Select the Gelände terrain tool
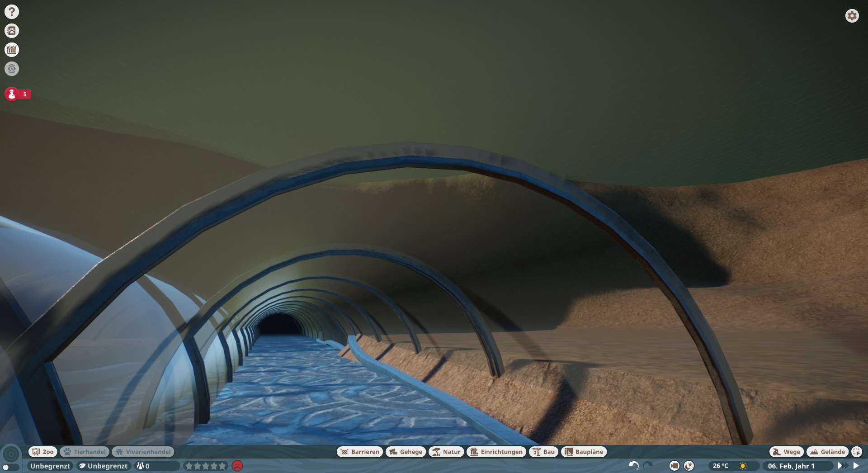This screenshot has height=473, width=868. pyautogui.click(x=827, y=452)
